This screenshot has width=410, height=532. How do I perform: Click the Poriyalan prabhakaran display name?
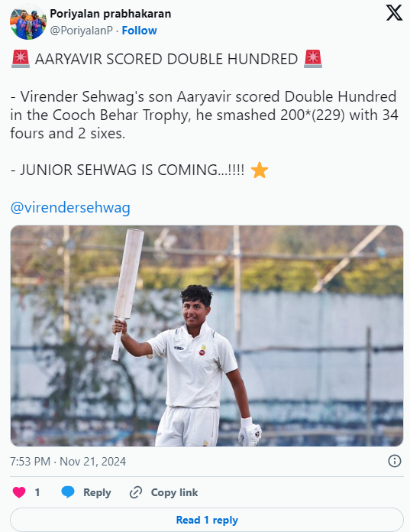point(111,14)
